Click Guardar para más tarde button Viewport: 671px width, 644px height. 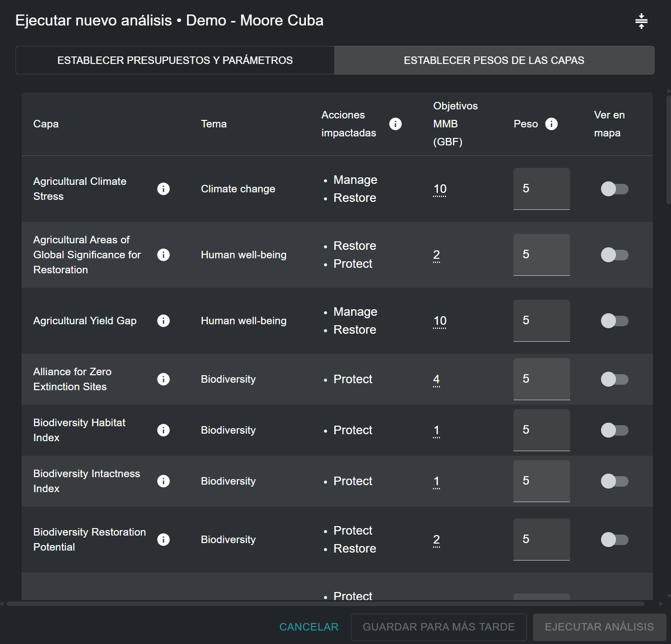click(438, 627)
